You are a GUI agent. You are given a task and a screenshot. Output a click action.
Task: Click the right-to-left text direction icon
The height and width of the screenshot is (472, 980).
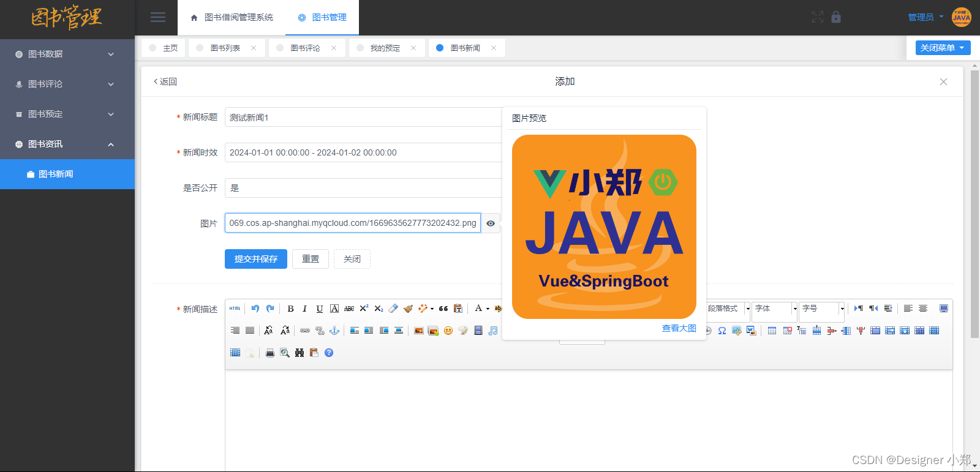873,309
